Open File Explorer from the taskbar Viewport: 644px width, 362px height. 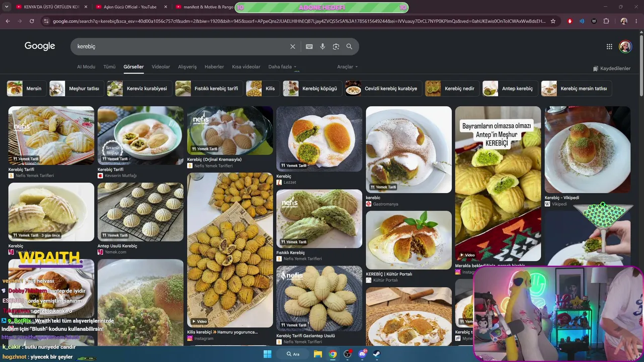coord(318,354)
